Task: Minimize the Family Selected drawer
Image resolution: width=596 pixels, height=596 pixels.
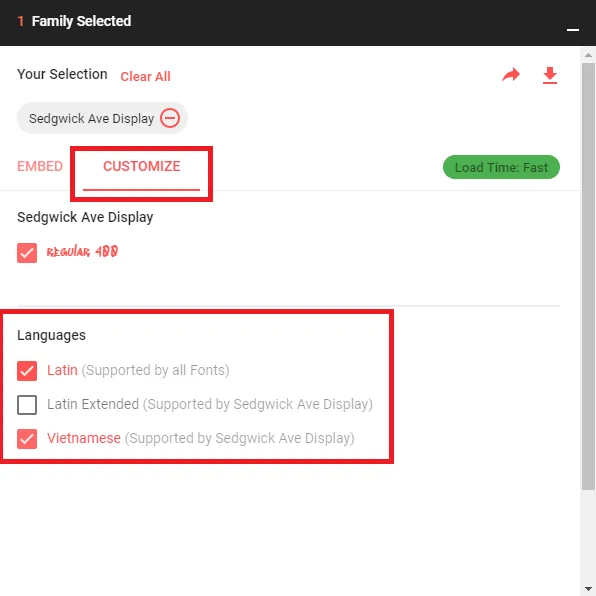Action: click(572, 30)
